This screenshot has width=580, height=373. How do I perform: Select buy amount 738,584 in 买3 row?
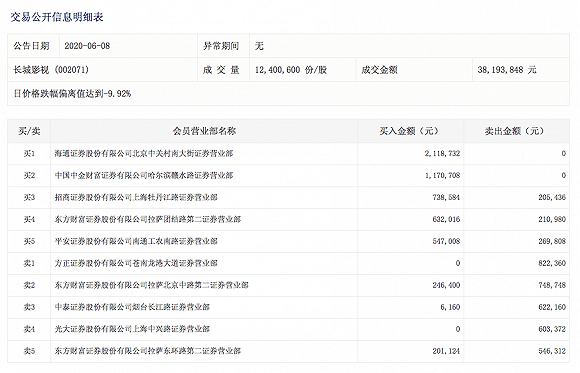[x=446, y=198]
